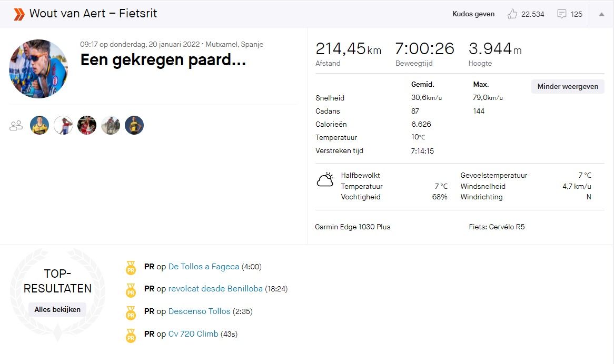The height and width of the screenshot is (364, 614).
Task: Click Kudos geven
Action: pyautogui.click(x=473, y=14)
